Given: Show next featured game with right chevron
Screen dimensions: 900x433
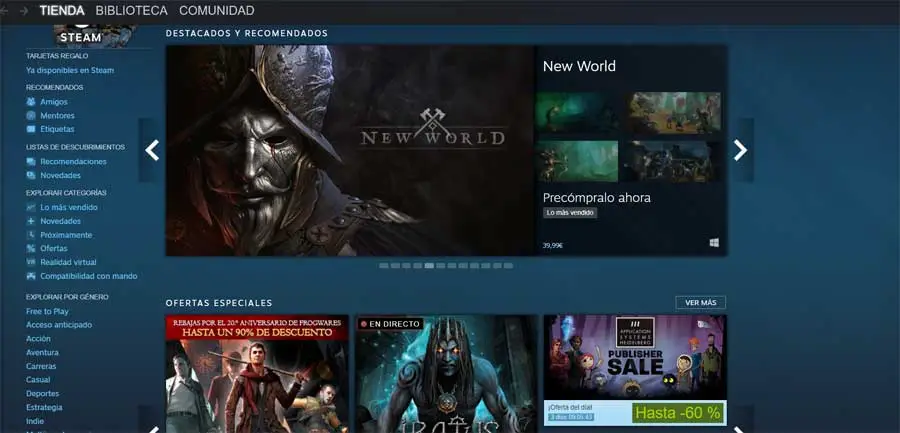Looking at the screenshot, I should (x=740, y=150).
